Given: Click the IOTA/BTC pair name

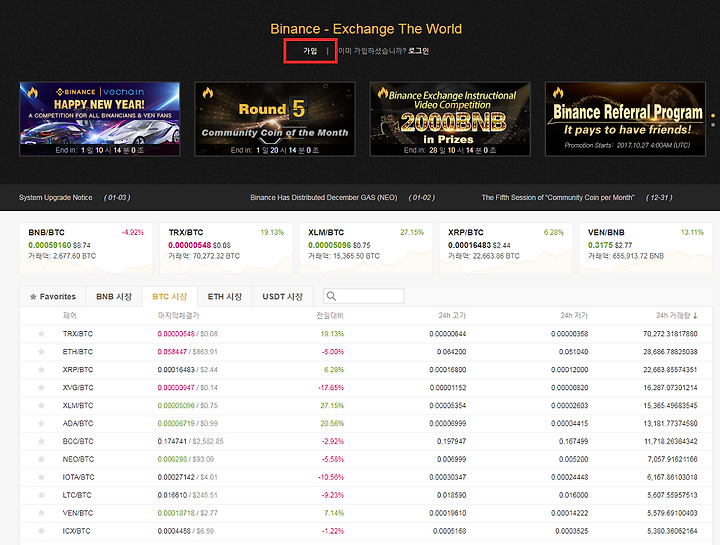Looking at the screenshot, I should tap(79, 477).
